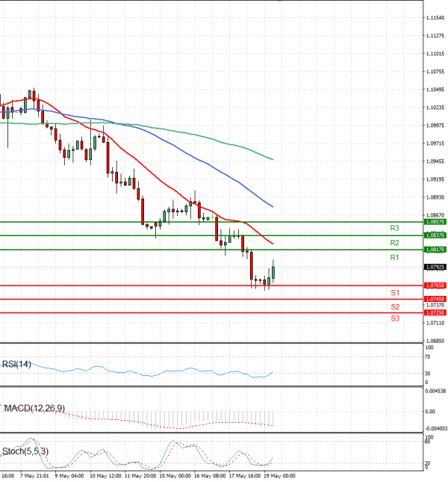
Task: Click the end of the green moving average
Action: coord(273,159)
